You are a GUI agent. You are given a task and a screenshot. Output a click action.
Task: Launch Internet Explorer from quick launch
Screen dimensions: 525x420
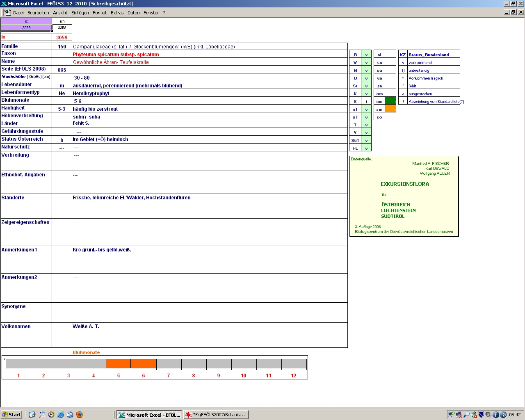[x=61, y=415]
